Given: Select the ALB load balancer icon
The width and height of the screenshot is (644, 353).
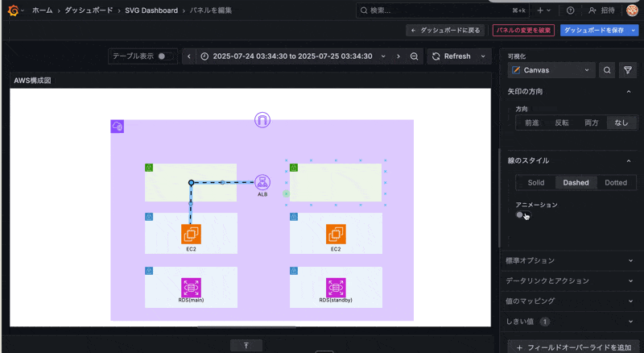Looking at the screenshot, I should click(262, 182).
